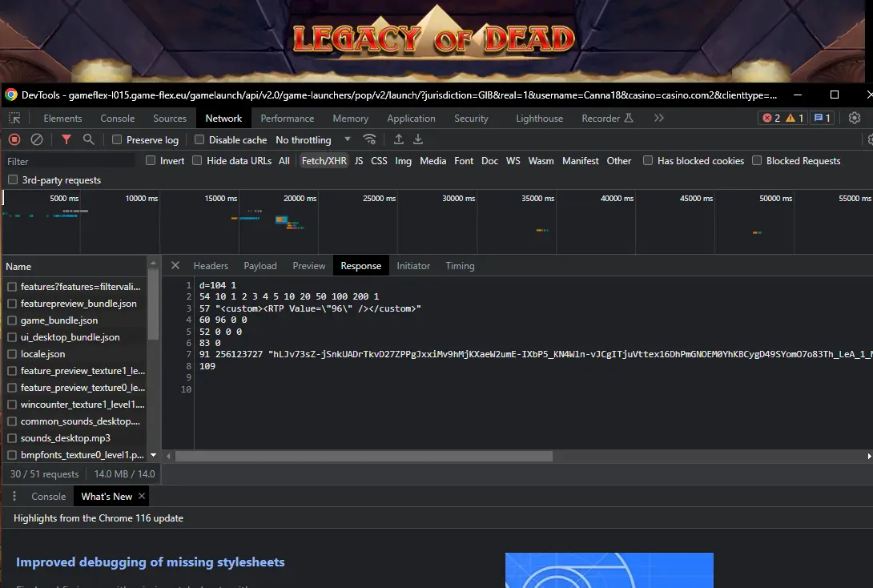Open network conditions wifi icon
This screenshot has height=588, width=873.
tap(370, 139)
